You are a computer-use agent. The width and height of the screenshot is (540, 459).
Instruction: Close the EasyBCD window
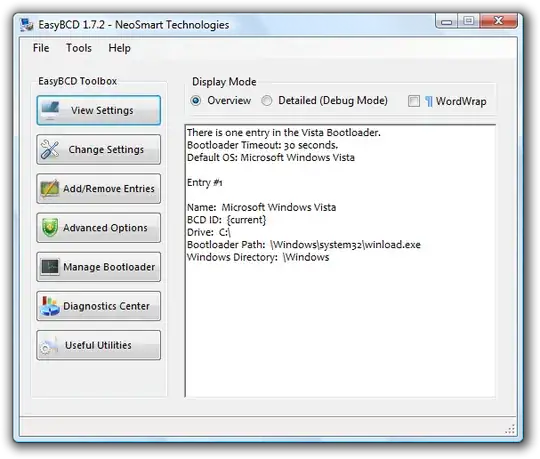[498, 21]
